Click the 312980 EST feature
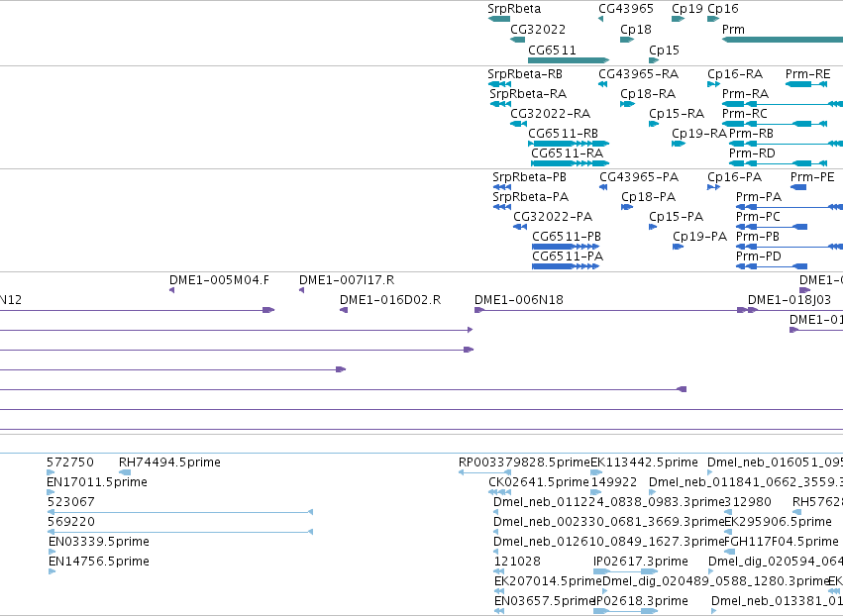Viewport: 843px width, 616px height. pos(727,512)
